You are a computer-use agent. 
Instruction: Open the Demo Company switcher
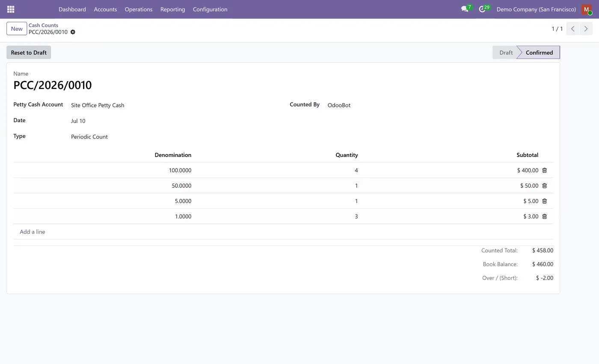pyautogui.click(x=536, y=9)
